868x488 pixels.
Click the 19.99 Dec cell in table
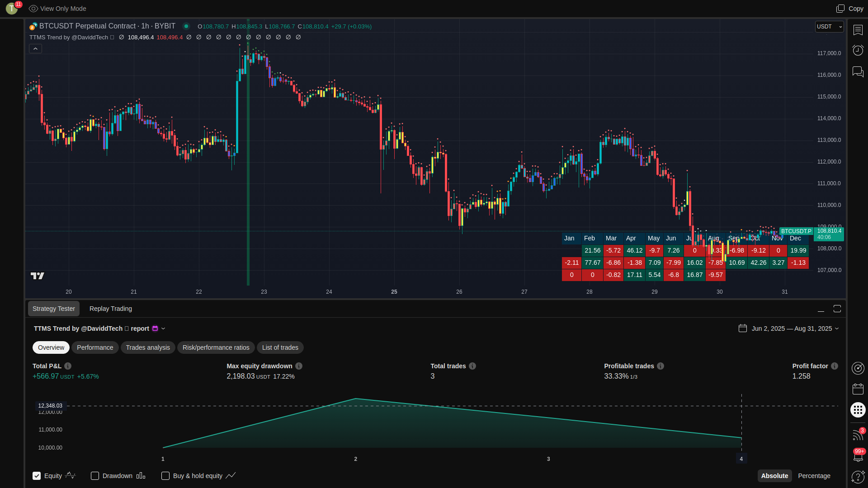(x=798, y=250)
